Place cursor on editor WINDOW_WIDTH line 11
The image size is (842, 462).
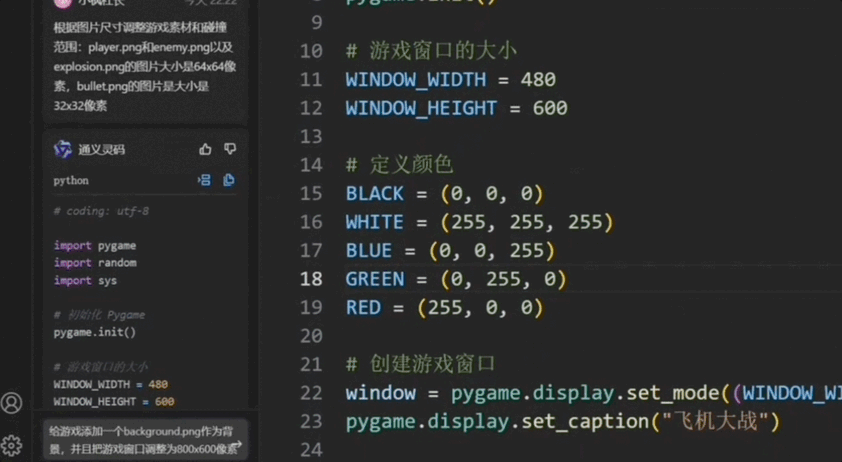(x=451, y=80)
